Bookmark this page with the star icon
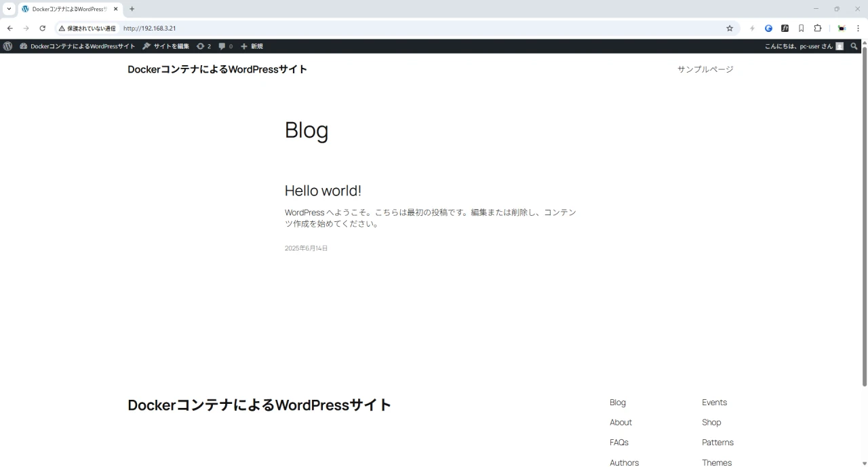 point(730,29)
